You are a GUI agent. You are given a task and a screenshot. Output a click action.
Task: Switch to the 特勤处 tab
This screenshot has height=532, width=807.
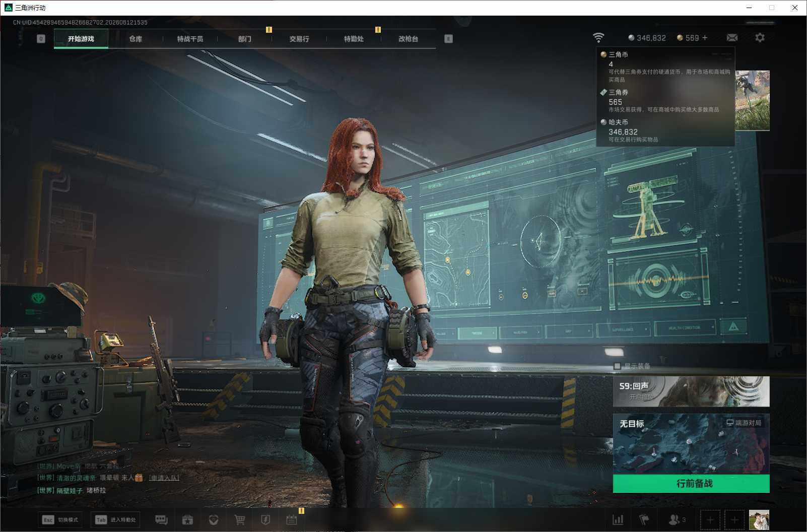tap(354, 39)
